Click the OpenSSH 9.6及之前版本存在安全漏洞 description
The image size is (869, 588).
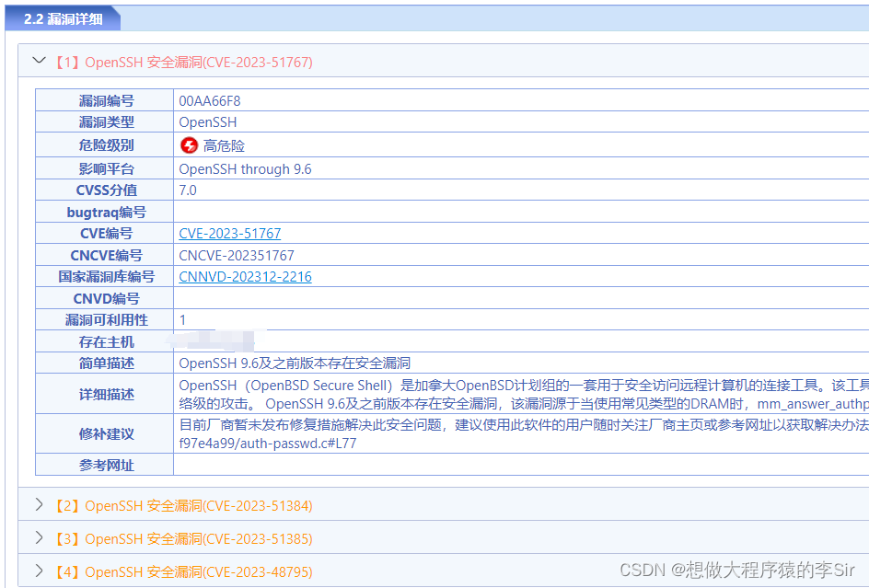[x=295, y=363]
